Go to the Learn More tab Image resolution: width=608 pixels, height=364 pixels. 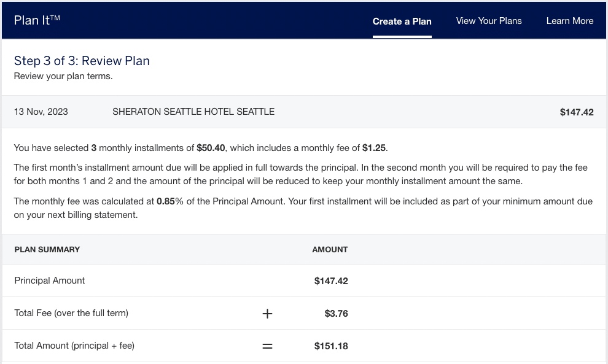click(570, 21)
